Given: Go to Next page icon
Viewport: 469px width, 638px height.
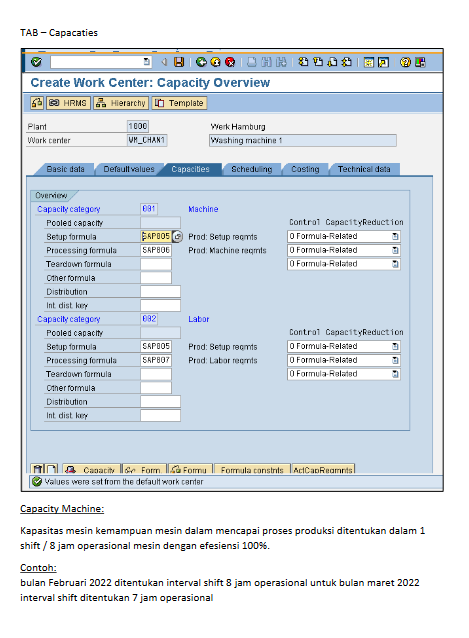Looking at the screenshot, I should coord(332,62).
